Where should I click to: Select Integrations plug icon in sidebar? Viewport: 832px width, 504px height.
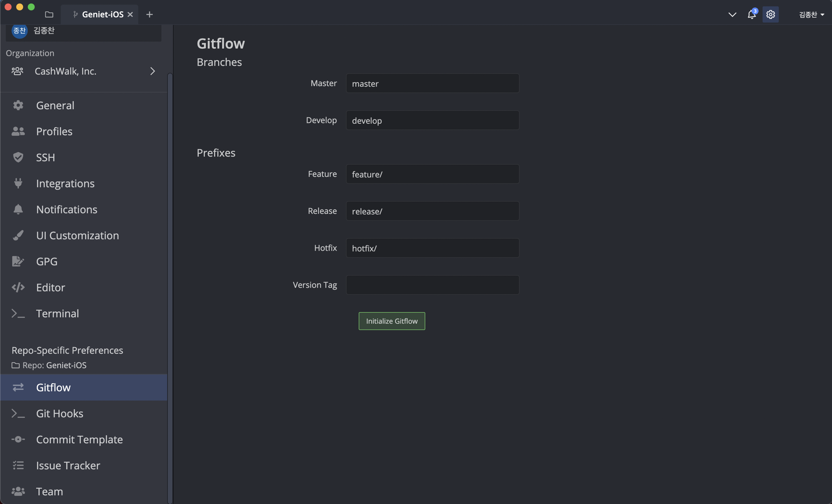(x=18, y=183)
